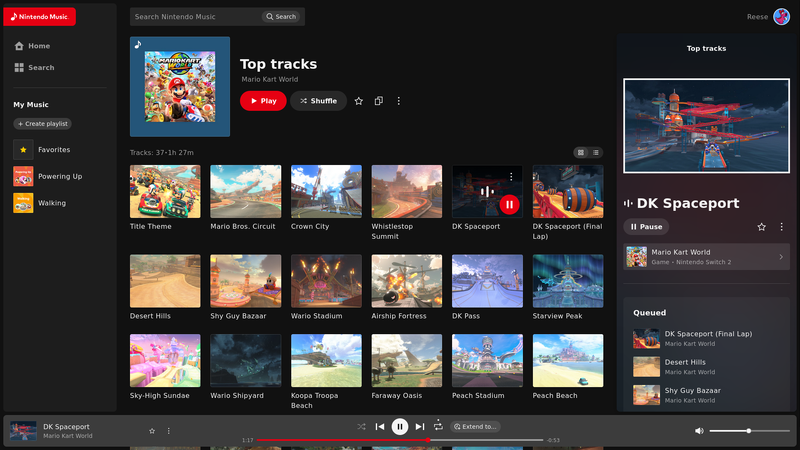Select the Wario Shipyard track
This screenshot has height=450, width=800.
click(245, 361)
